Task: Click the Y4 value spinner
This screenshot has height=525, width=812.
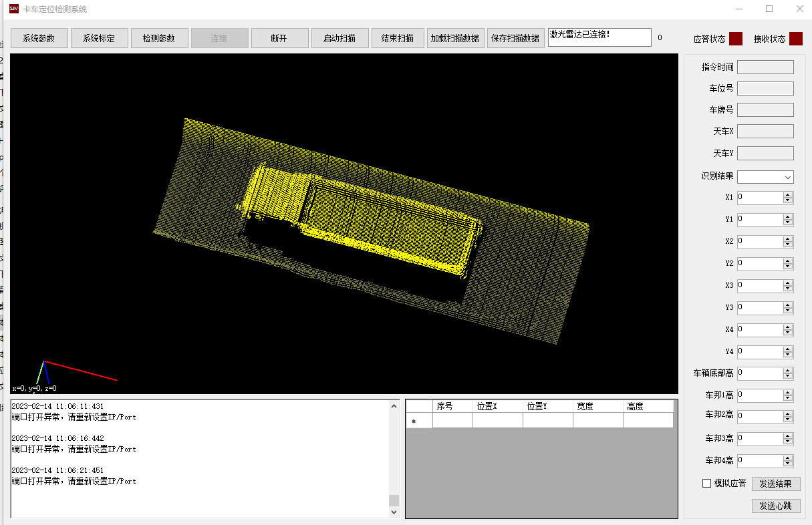Action: 765,351
